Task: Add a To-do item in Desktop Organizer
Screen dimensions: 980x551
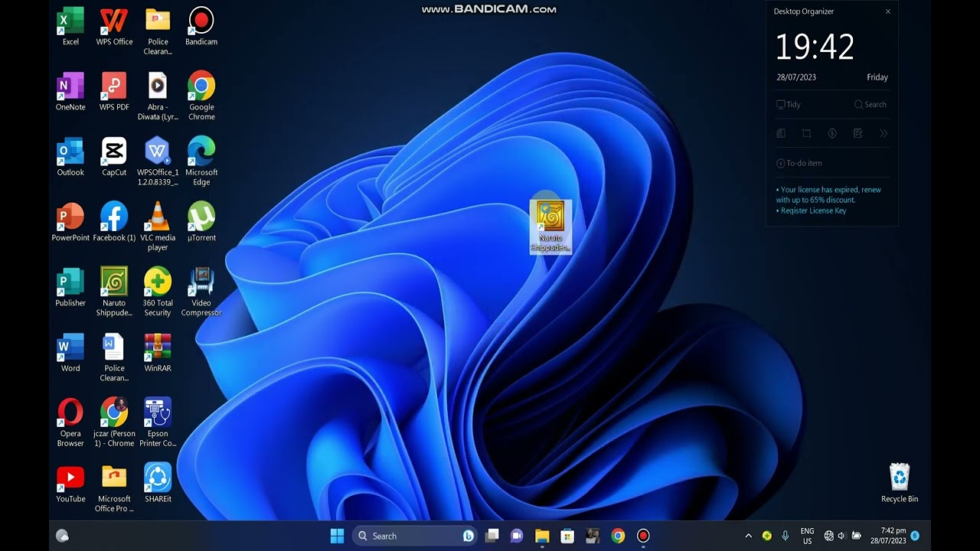Action: (x=799, y=163)
